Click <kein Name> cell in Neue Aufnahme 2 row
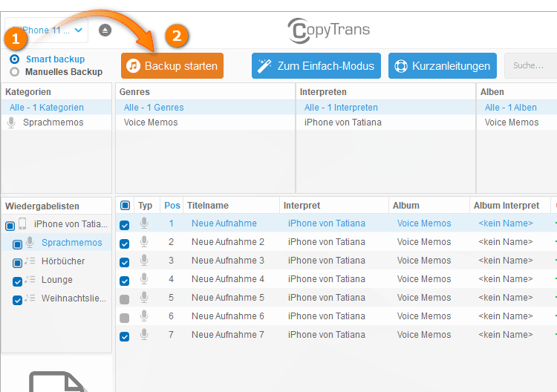The height and width of the screenshot is (392, 557). click(506, 241)
